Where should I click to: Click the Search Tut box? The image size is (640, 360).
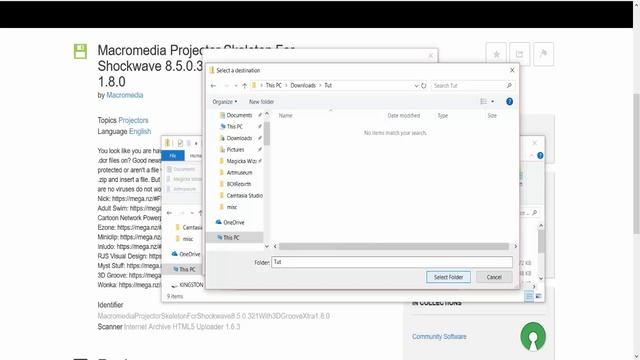[472, 86]
